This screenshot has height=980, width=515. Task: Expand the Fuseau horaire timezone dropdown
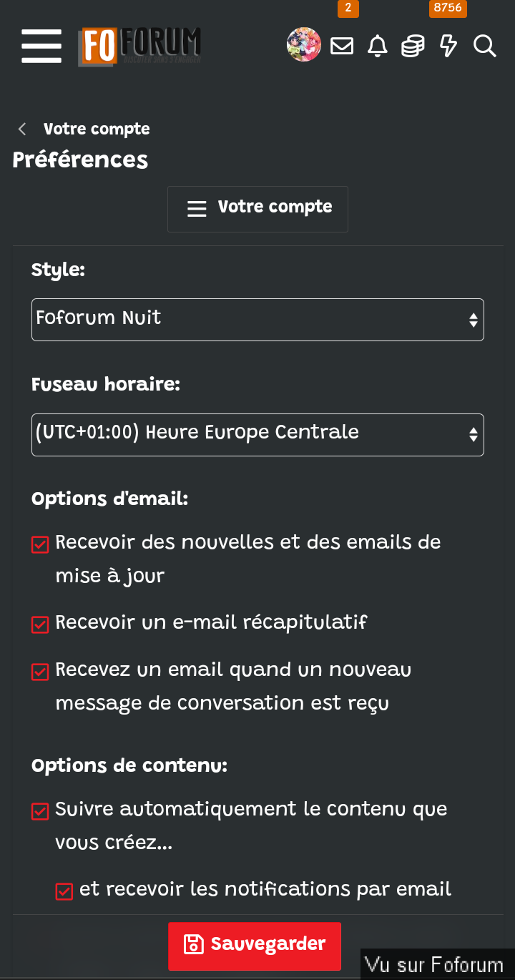coord(257,435)
